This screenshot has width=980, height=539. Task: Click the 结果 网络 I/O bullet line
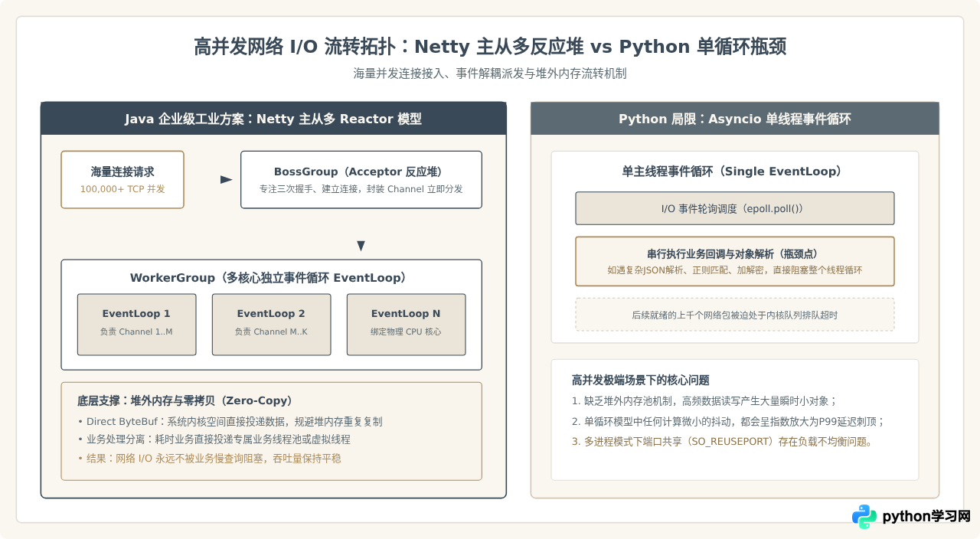point(209,458)
